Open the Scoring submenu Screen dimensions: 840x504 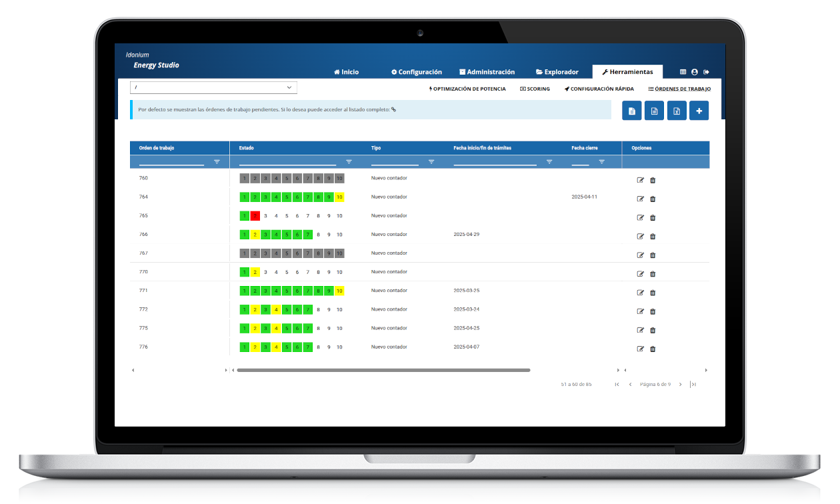[x=535, y=89]
